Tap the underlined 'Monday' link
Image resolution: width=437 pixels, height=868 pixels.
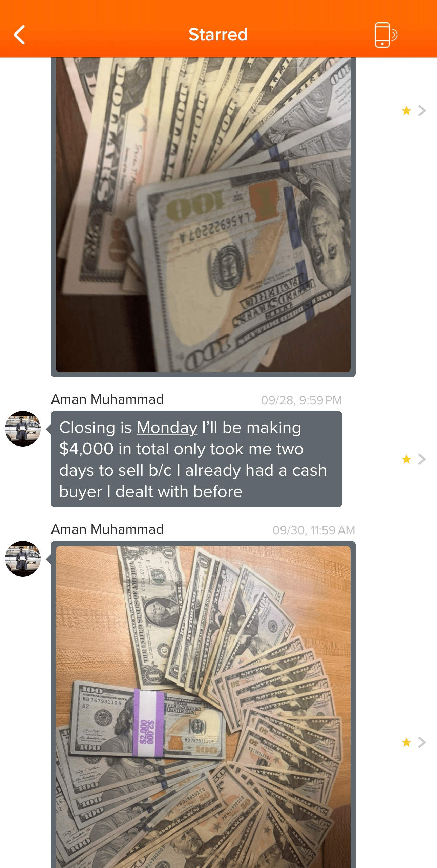pyautogui.click(x=167, y=428)
